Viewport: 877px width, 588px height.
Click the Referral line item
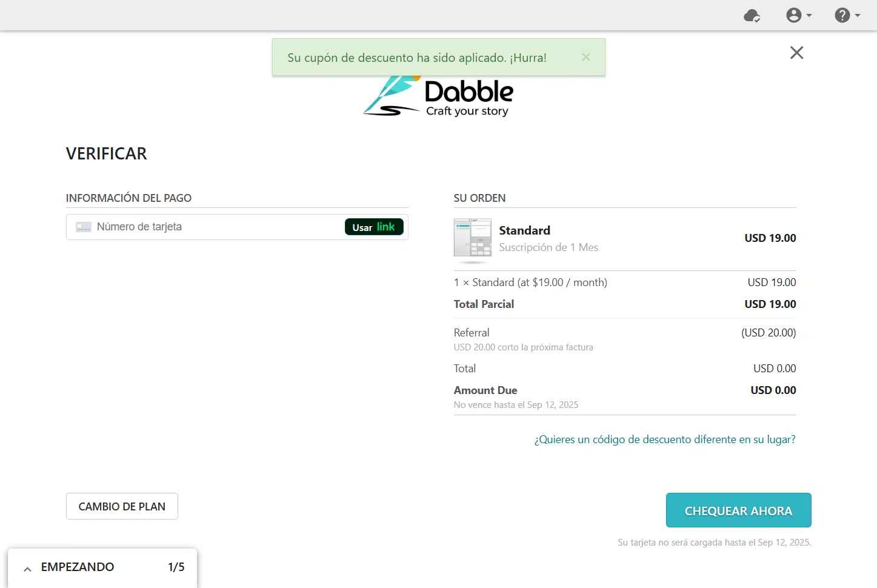click(472, 333)
